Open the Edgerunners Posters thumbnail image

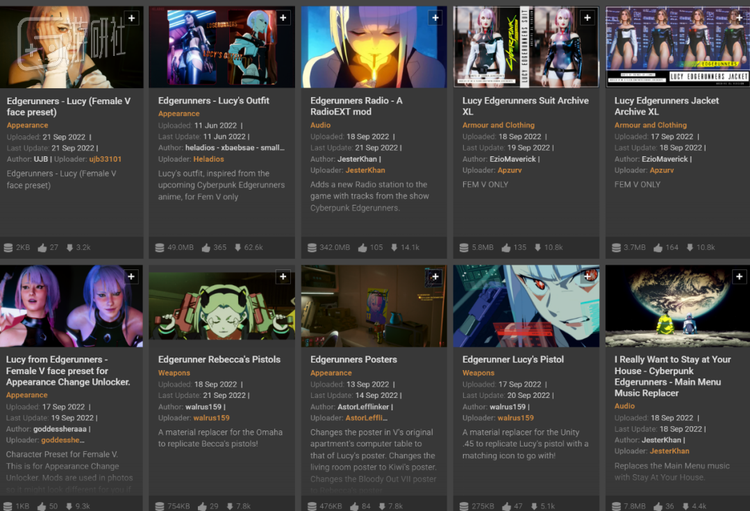(x=373, y=305)
